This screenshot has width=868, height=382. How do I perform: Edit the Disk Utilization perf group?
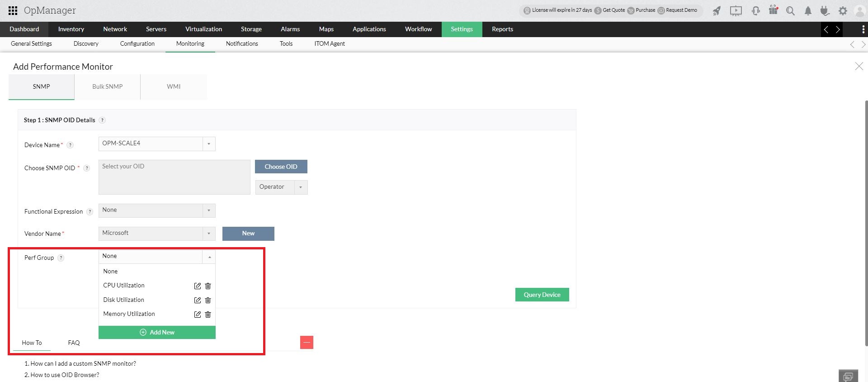198,300
